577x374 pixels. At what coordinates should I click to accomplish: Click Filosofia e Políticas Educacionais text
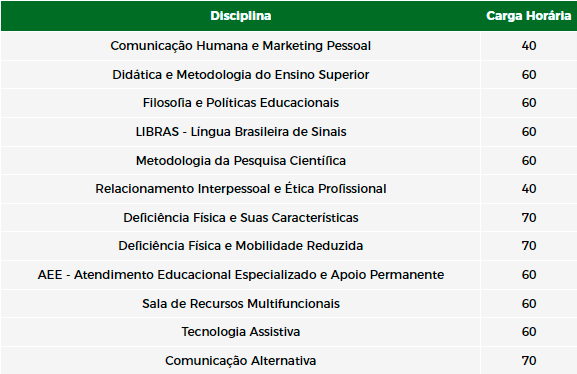241,103
